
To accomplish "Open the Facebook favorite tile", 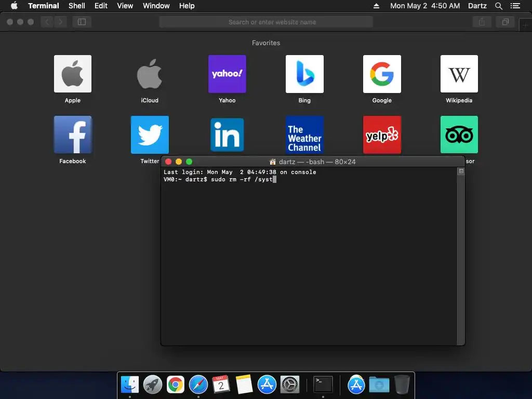I will [x=73, y=135].
